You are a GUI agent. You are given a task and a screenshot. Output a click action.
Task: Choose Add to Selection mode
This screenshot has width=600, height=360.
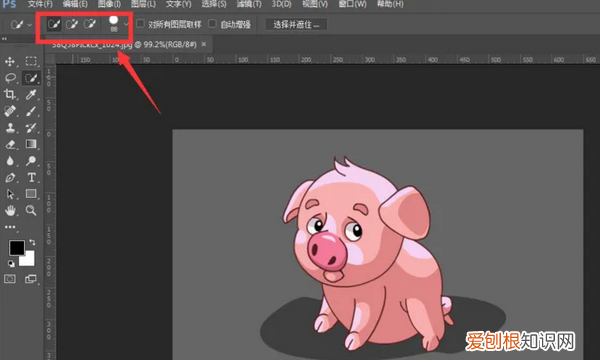tap(72, 24)
